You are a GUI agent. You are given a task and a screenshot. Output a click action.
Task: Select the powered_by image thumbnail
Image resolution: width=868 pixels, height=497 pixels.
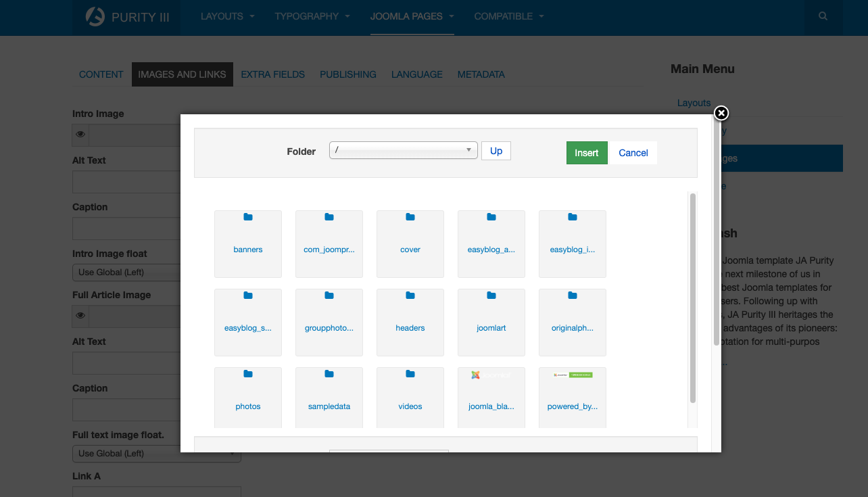(x=573, y=391)
